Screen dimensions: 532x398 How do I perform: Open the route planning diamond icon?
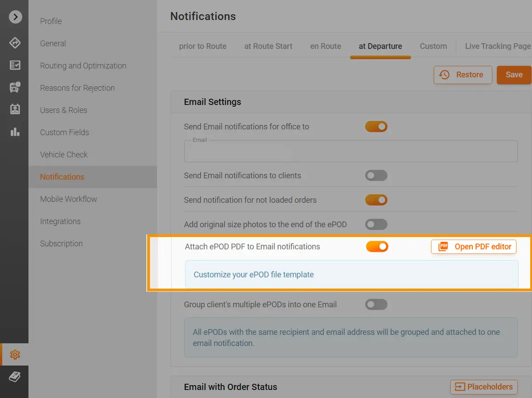15,43
